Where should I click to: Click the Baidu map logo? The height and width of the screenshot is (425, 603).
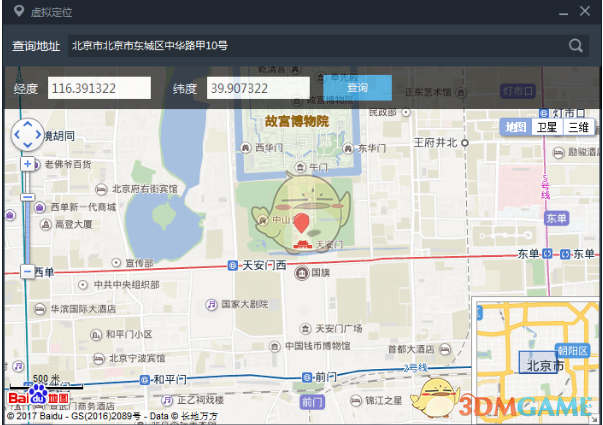40,398
